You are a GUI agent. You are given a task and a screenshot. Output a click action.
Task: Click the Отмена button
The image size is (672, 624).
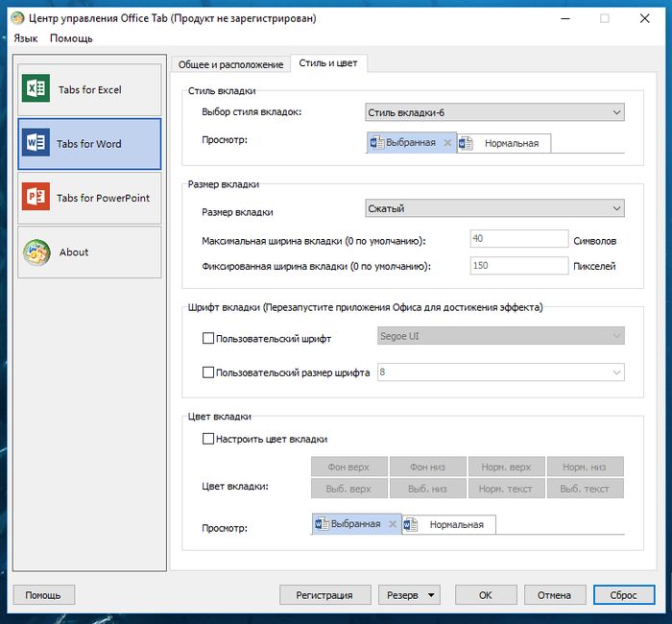pos(555,595)
